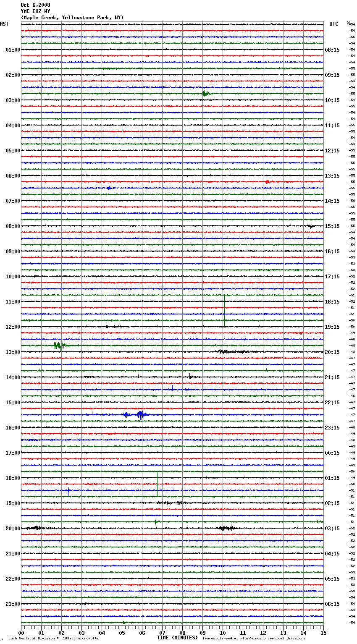The width and height of the screenshot is (357, 644).
Task: Select the '23:00' MST hour label
Action: [x=13, y=604]
